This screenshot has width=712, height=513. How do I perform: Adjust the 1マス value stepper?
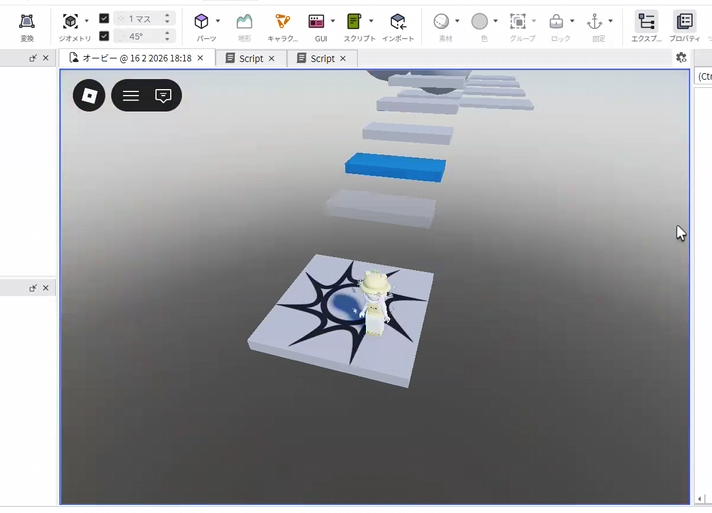tap(168, 19)
